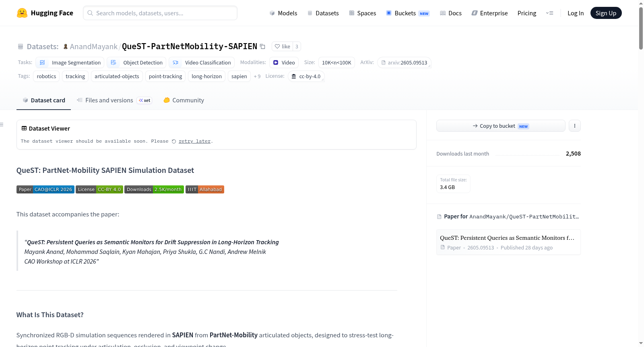Go to Datasets page

coord(323,13)
